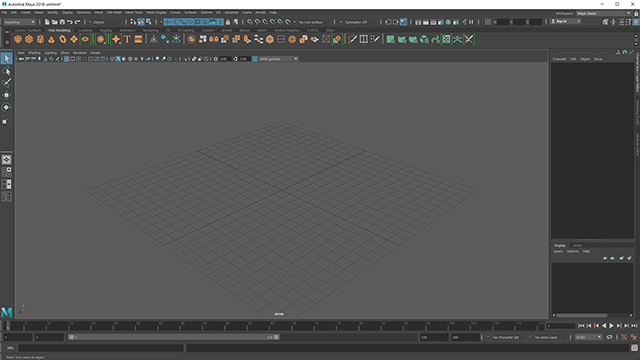The height and width of the screenshot is (360, 640).
Task: Create a polygon torus from shelf
Action: pos(62,39)
